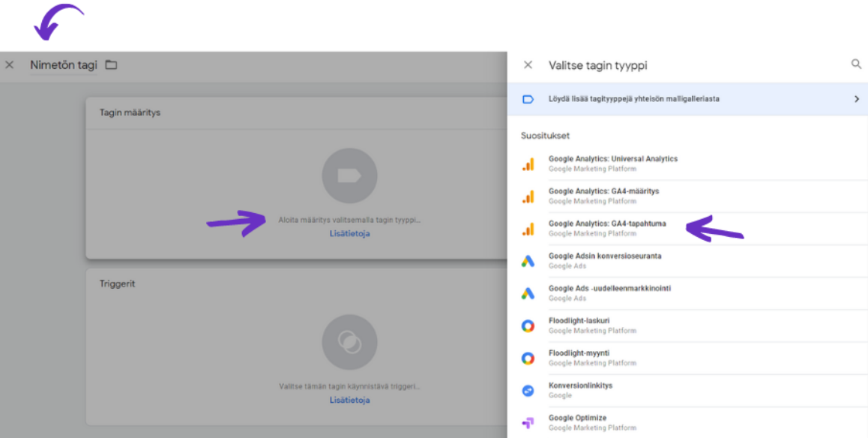Select the Google Ads -uudelleenmarkkinointi tag type

[x=610, y=292]
